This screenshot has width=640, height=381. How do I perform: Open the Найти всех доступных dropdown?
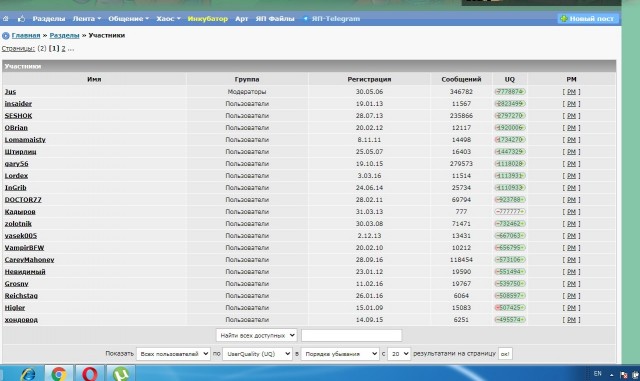[x=256, y=335]
